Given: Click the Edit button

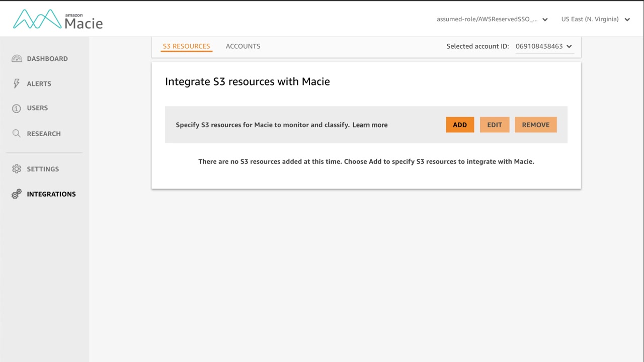Looking at the screenshot, I should tap(495, 125).
